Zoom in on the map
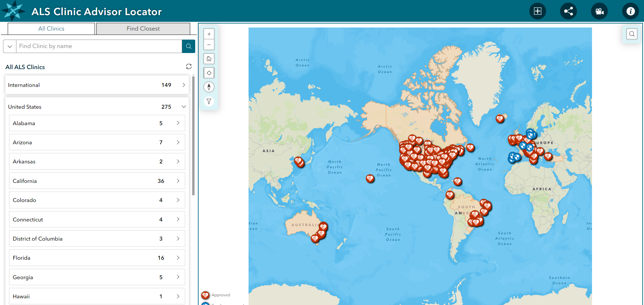Image resolution: width=644 pixels, height=305 pixels. [x=209, y=34]
